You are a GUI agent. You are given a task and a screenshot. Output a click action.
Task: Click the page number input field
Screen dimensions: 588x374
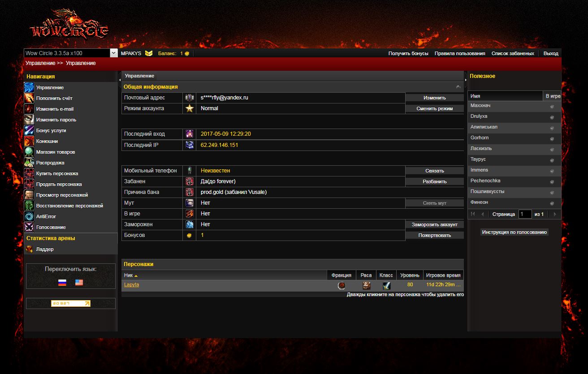[524, 214]
